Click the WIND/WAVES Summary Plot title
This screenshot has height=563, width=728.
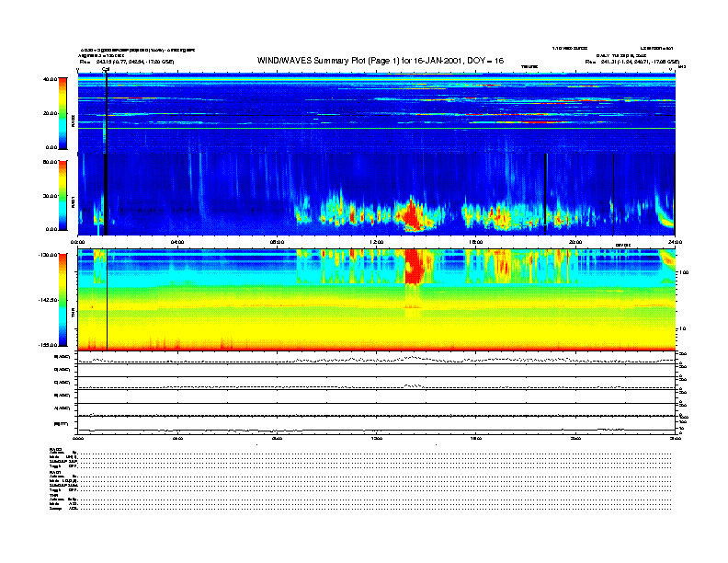(x=381, y=61)
